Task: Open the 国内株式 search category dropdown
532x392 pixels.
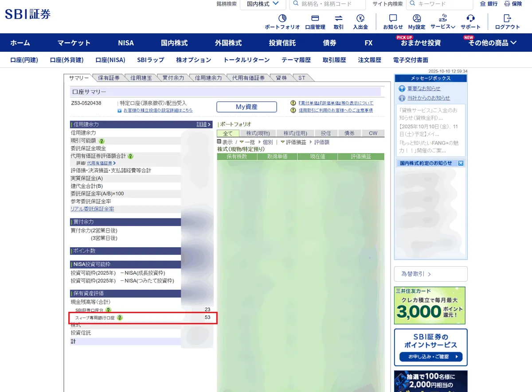Action: (263, 4)
